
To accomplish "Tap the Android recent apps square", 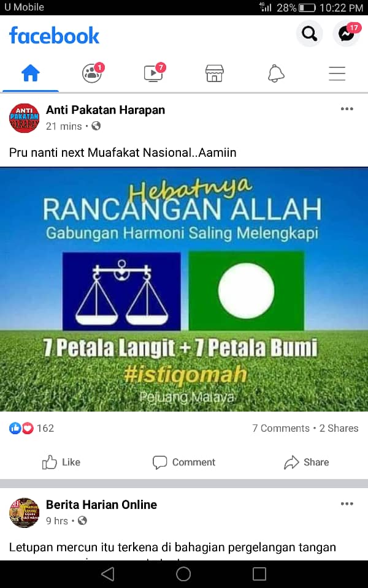I will 259,574.
